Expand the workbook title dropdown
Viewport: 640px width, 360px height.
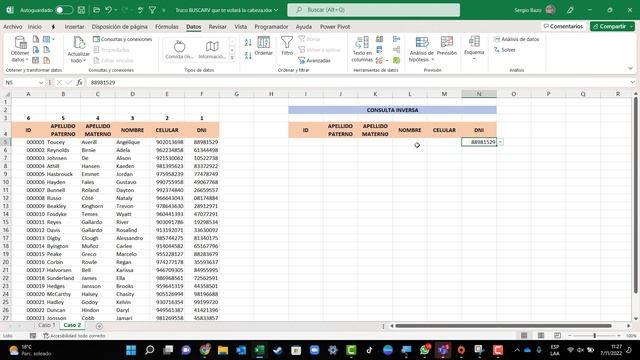click(x=276, y=10)
